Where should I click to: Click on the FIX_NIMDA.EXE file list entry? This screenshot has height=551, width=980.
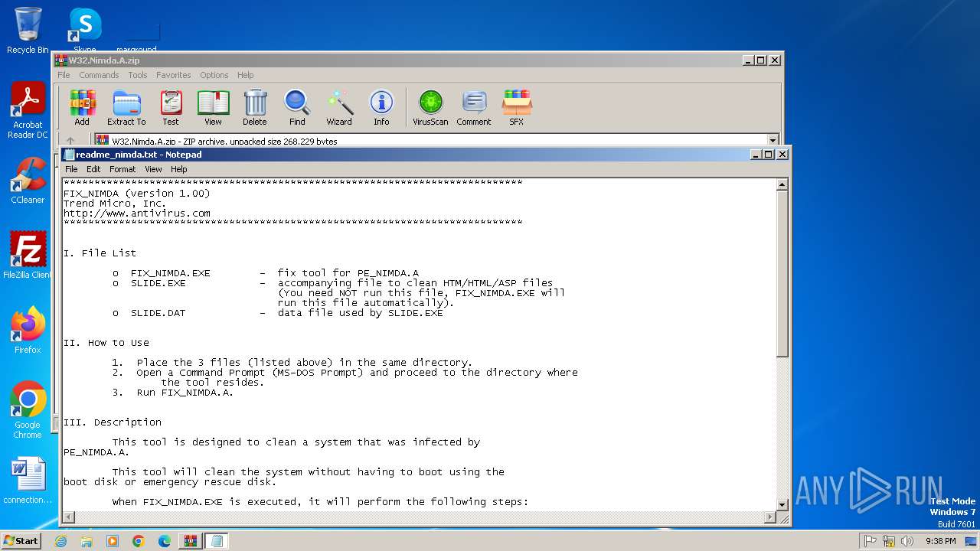(x=170, y=273)
